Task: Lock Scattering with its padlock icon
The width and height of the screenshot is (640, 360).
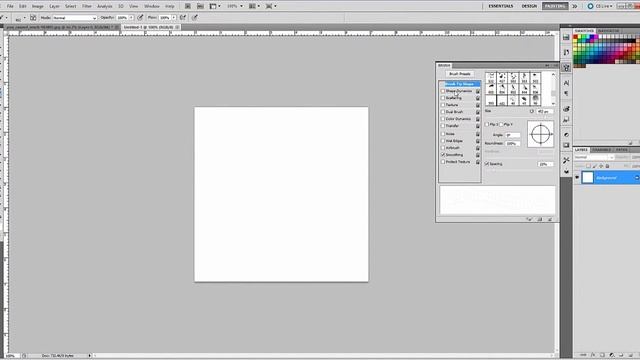Action: tap(478, 98)
